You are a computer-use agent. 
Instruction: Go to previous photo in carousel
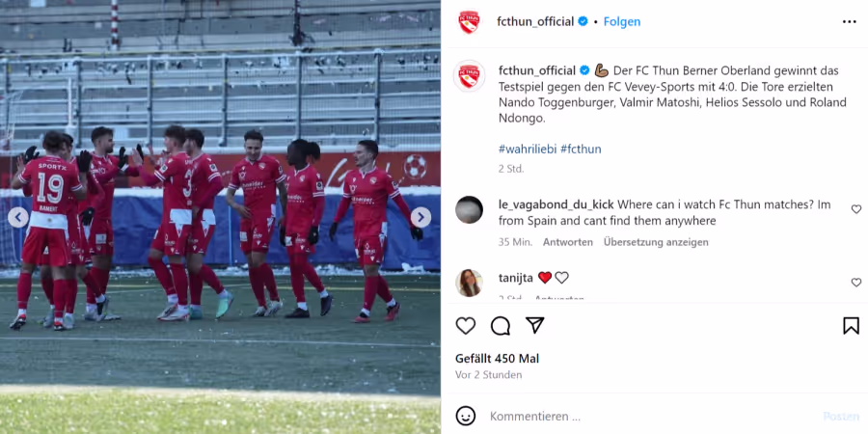click(x=18, y=218)
